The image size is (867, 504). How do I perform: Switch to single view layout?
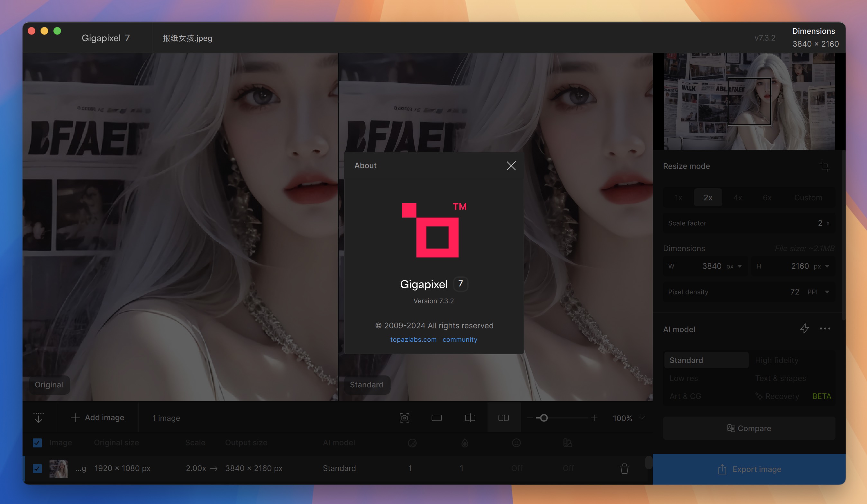click(437, 418)
